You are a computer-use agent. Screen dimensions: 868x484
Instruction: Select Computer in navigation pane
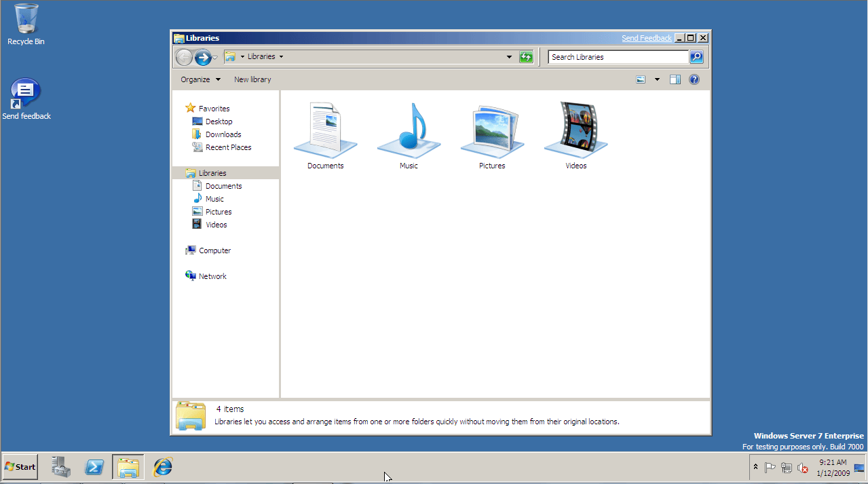pyautogui.click(x=208, y=250)
